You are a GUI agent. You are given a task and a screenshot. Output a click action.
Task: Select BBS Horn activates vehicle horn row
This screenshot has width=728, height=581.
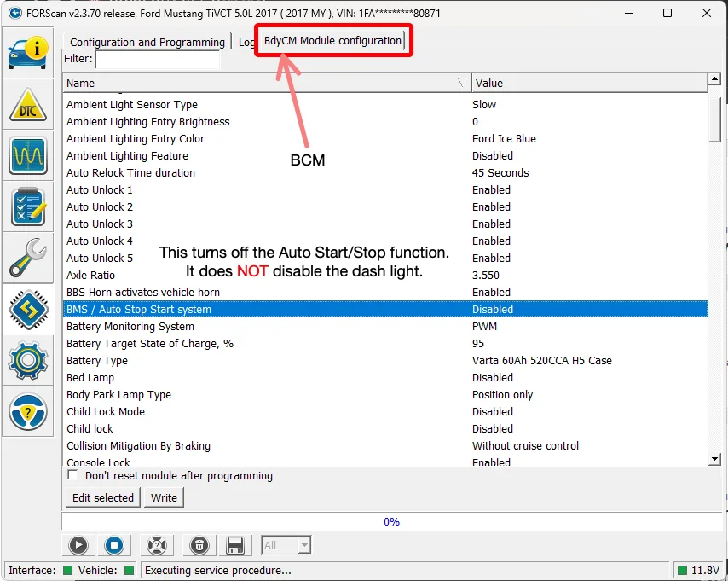(385, 292)
